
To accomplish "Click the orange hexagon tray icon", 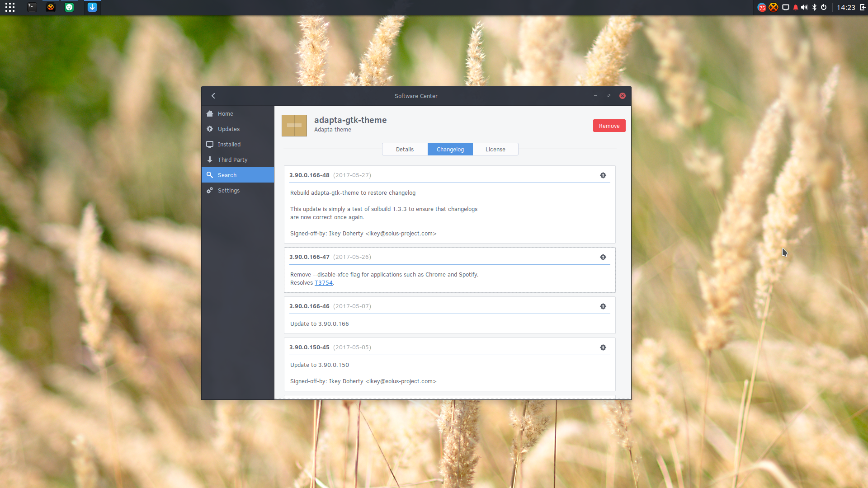I will (x=774, y=7).
